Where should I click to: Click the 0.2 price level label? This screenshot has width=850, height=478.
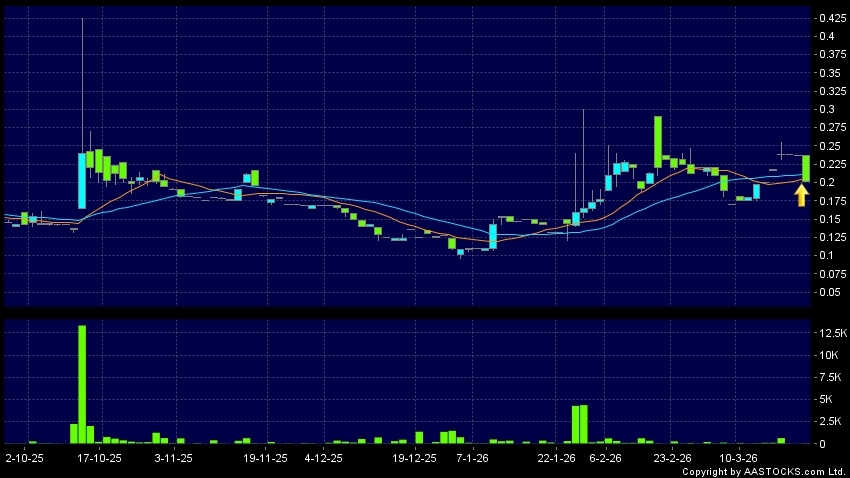click(x=826, y=182)
